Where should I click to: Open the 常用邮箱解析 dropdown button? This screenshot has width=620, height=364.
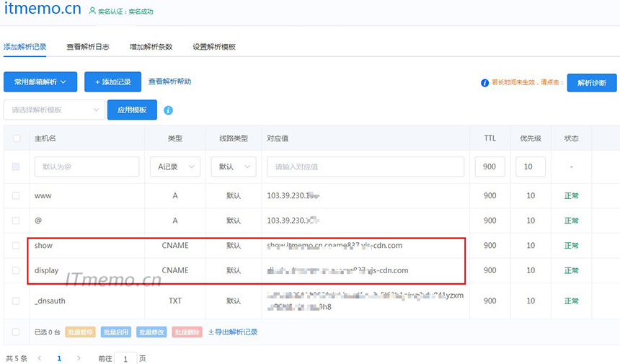click(x=40, y=82)
